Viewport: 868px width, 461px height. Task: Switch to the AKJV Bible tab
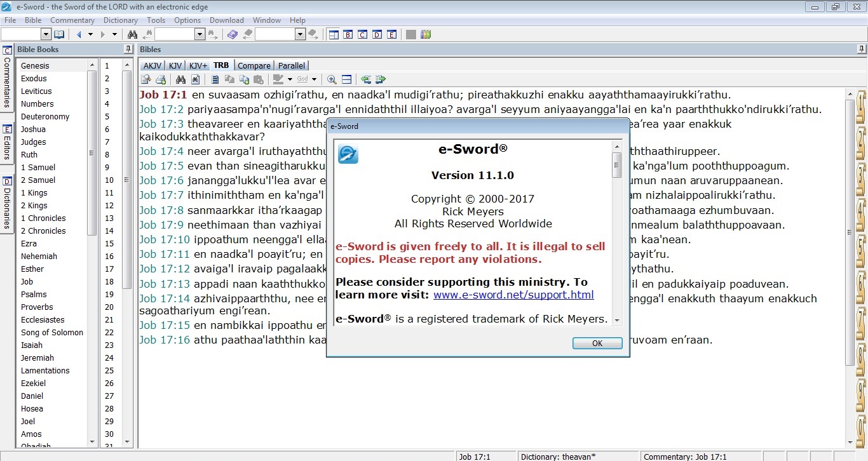pyautogui.click(x=152, y=65)
